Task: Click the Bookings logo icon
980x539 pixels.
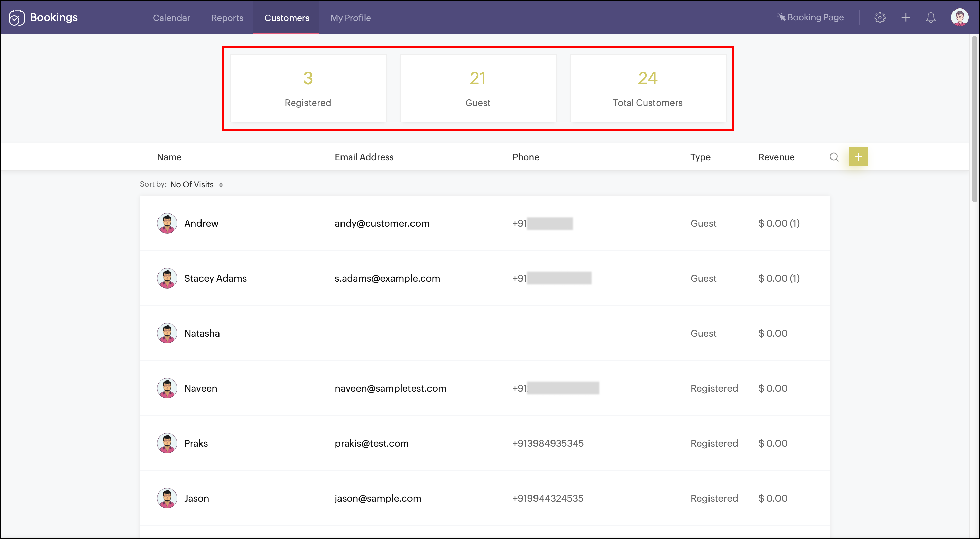Action: coord(16,18)
